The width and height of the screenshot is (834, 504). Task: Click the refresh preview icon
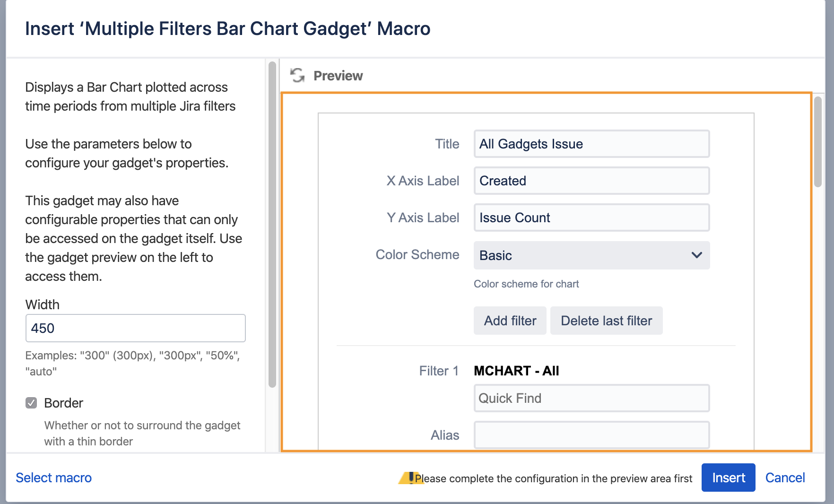coord(297,75)
